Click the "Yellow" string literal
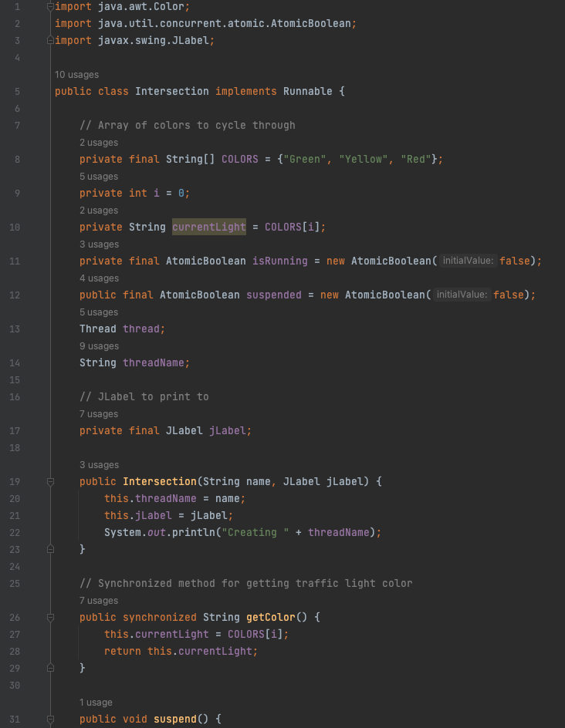The image size is (565, 728). point(364,159)
